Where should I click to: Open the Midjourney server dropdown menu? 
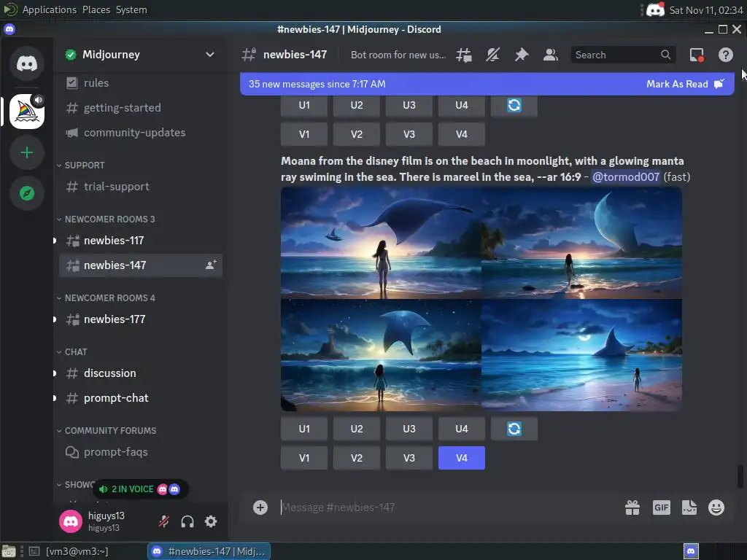[209, 55]
